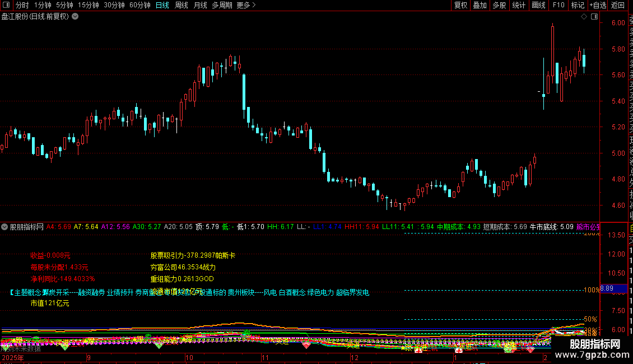633x364 pixels.
Task: Click the 股票吸引力 text line
Action: click(193, 255)
